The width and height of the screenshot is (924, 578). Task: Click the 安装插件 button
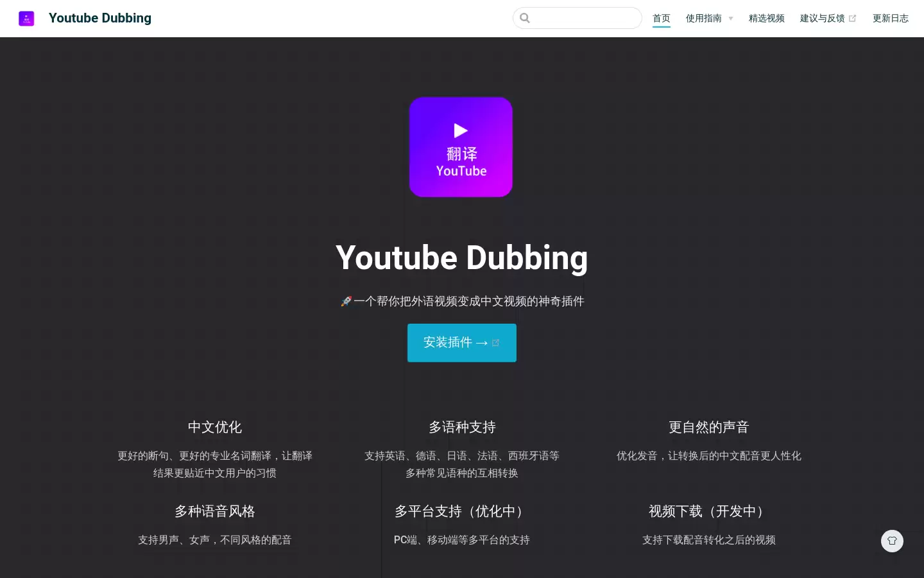click(x=462, y=343)
